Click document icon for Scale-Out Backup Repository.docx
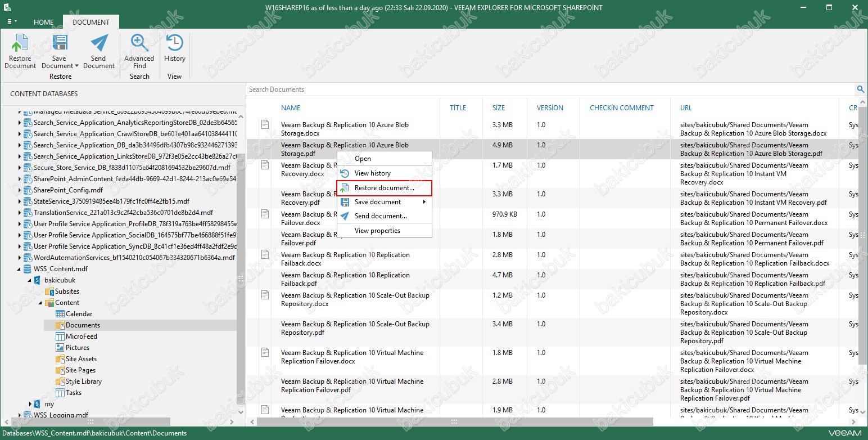 [x=265, y=295]
